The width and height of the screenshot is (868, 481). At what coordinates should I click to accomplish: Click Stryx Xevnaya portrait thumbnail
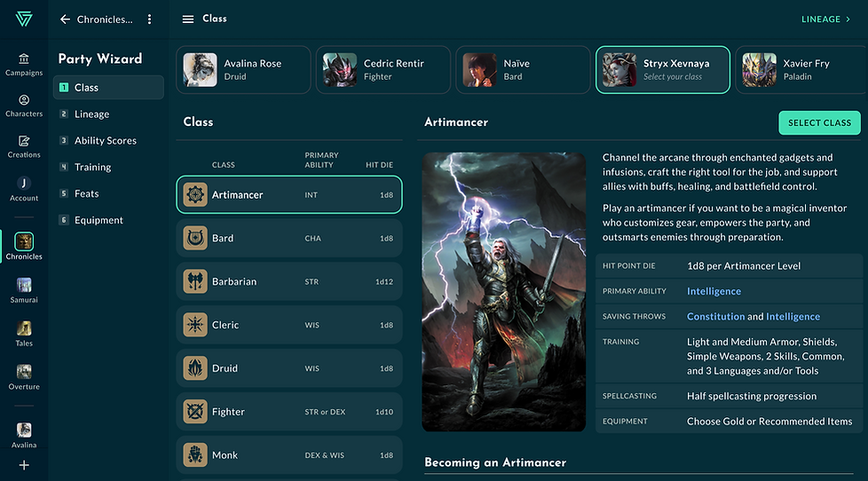619,70
